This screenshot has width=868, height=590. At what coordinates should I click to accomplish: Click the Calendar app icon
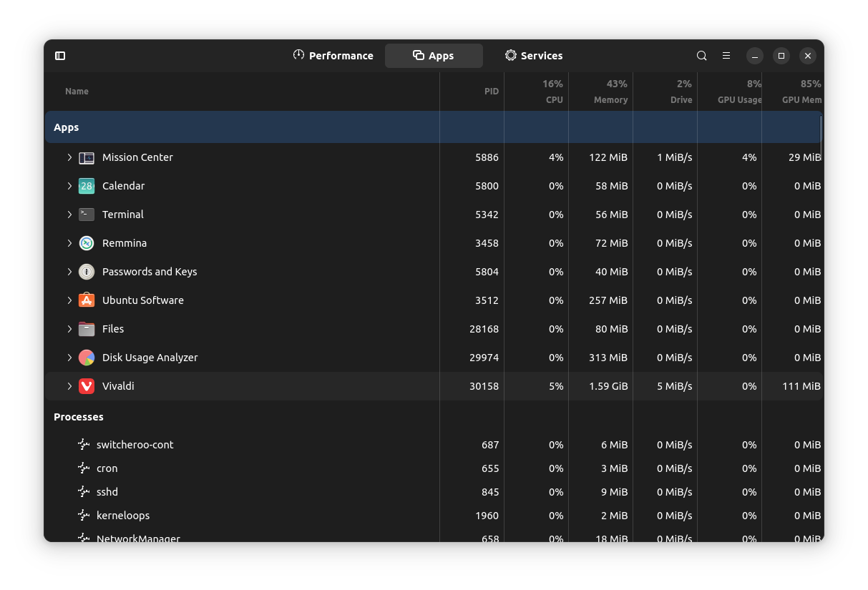86,186
